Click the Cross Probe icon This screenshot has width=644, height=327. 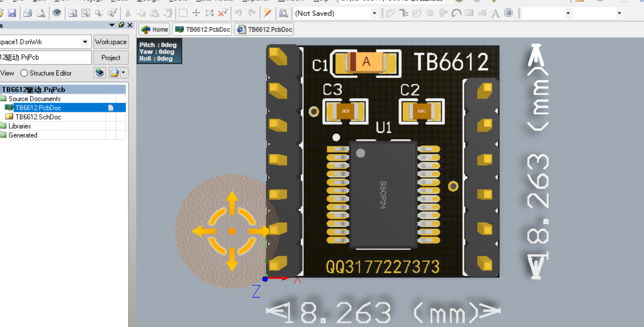tap(268, 13)
